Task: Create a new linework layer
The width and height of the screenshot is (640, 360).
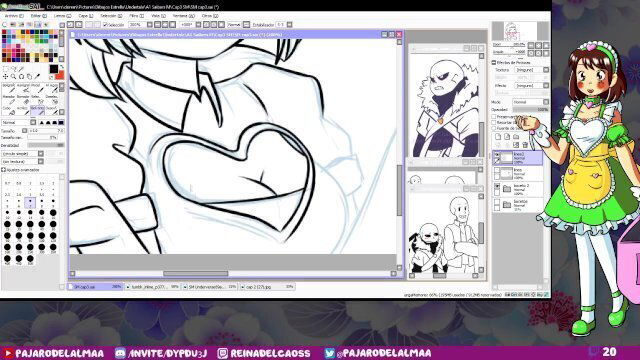Action: pos(507,136)
